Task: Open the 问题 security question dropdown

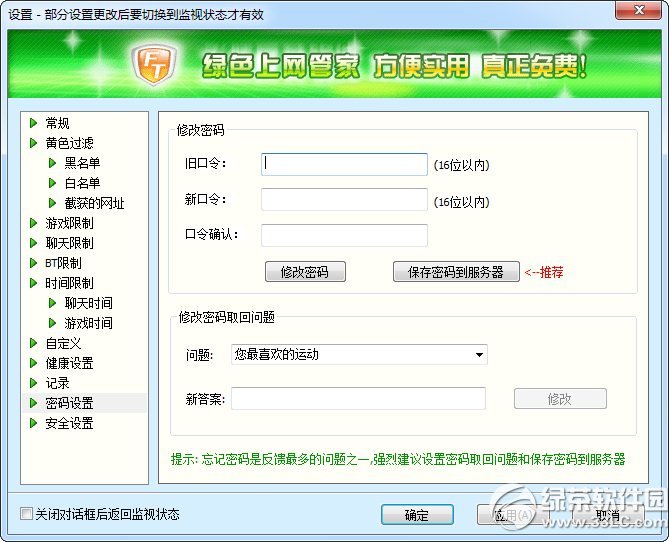Action: pyautogui.click(x=359, y=355)
